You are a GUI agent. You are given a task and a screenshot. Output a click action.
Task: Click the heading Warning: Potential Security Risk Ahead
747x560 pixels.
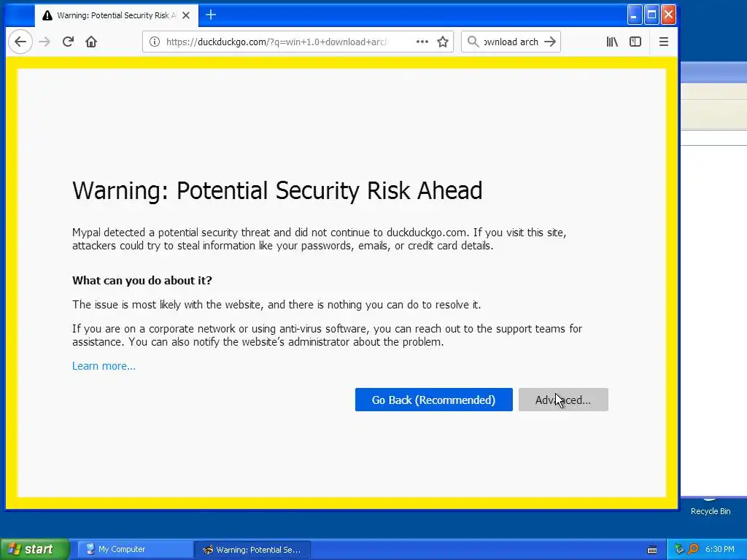277,190
